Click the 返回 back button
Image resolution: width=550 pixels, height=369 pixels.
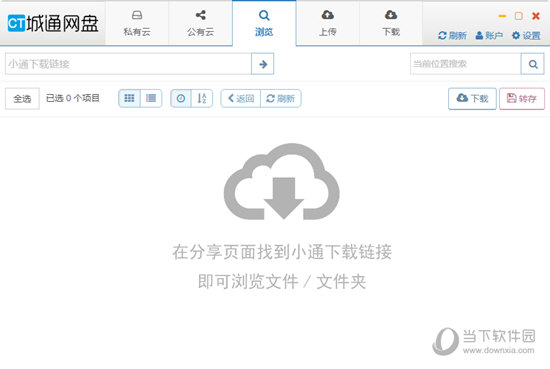pyautogui.click(x=241, y=99)
